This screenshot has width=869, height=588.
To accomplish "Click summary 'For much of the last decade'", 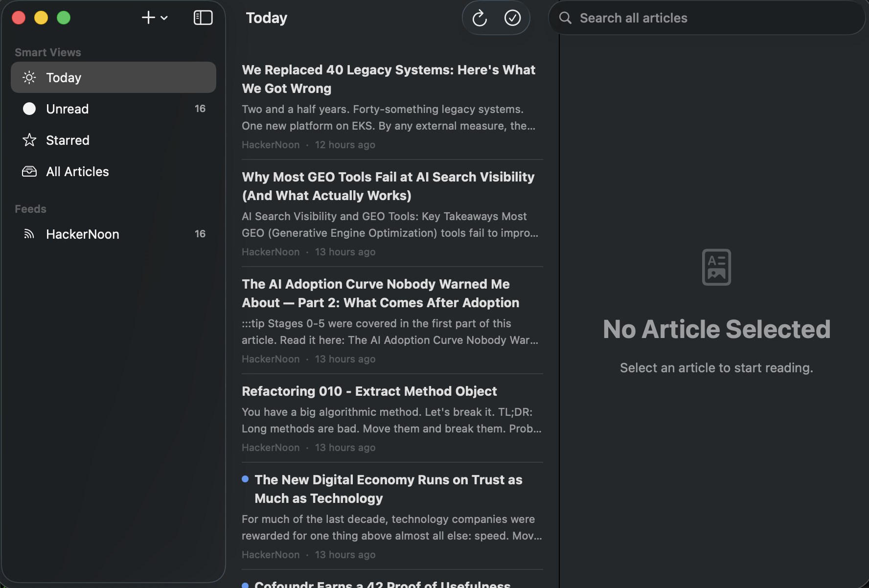I will [x=392, y=527].
